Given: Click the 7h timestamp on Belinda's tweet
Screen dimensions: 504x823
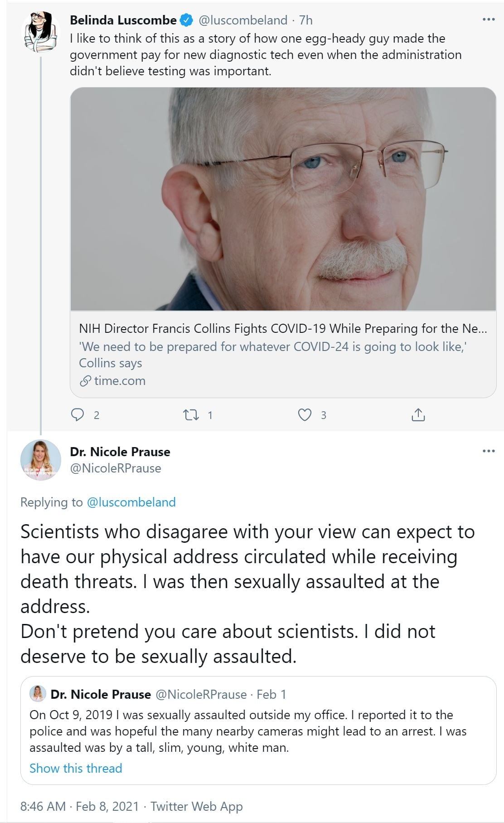Looking at the screenshot, I should click(306, 20).
